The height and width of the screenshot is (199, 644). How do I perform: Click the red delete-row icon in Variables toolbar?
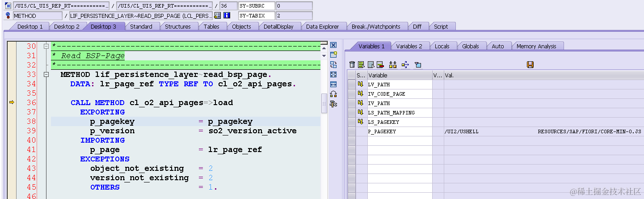[380, 65]
